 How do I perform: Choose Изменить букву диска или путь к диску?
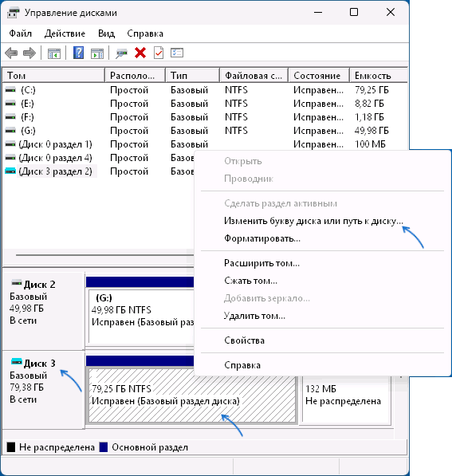pos(313,221)
